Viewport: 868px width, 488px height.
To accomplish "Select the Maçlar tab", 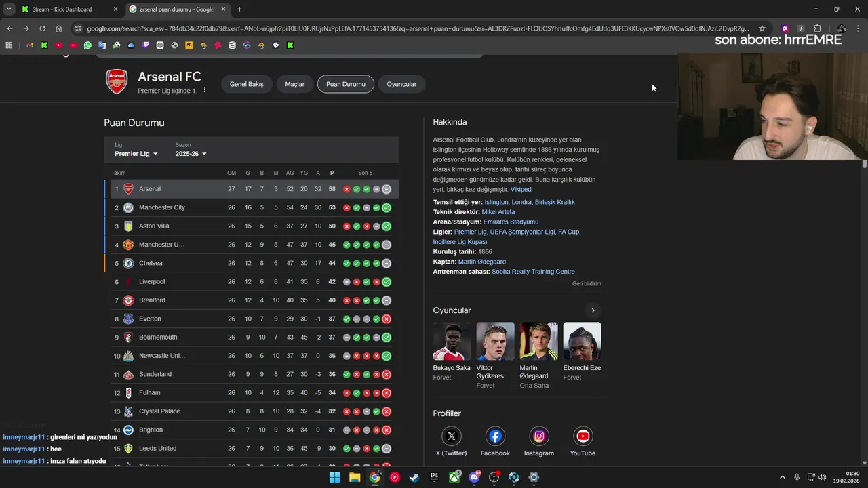I will [x=295, y=84].
